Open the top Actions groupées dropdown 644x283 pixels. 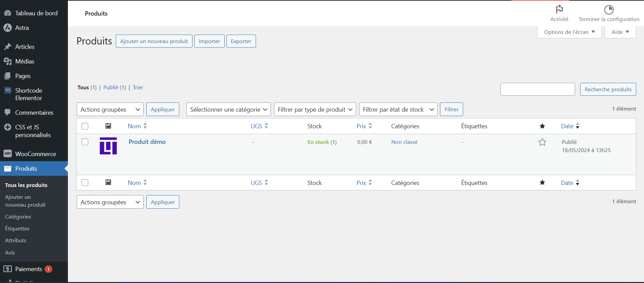tap(110, 109)
